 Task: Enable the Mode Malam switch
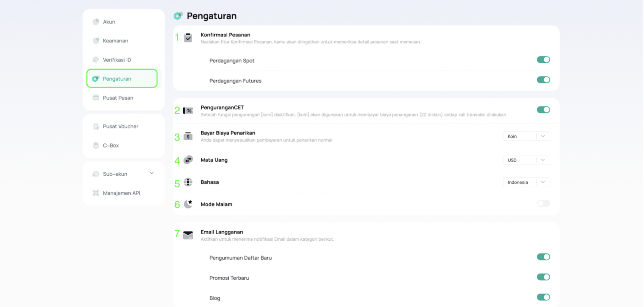pyautogui.click(x=543, y=203)
